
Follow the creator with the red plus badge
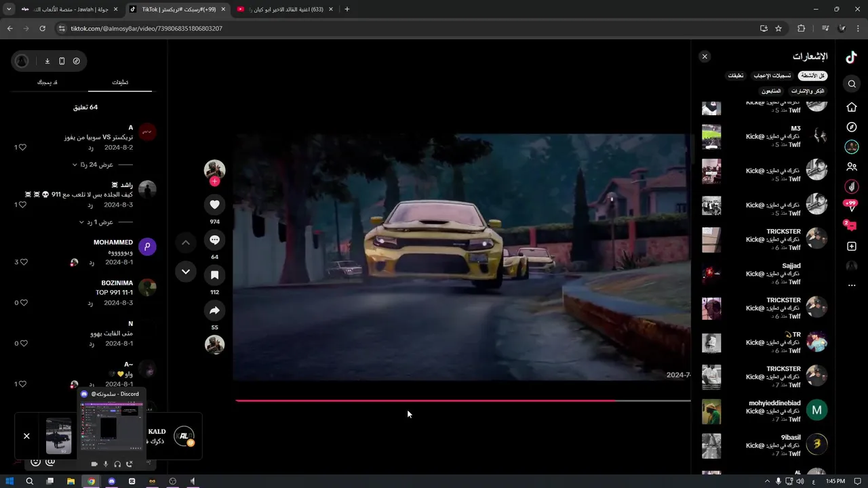click(214, 182)
